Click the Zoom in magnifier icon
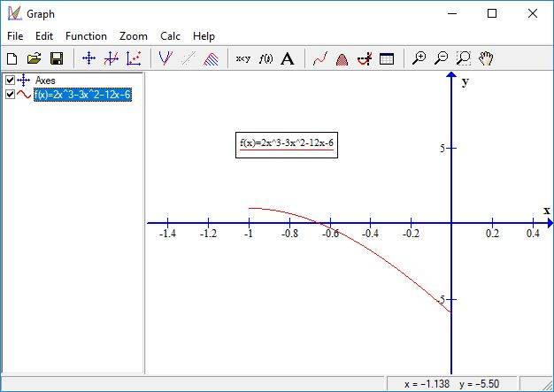 pos(419,59)
